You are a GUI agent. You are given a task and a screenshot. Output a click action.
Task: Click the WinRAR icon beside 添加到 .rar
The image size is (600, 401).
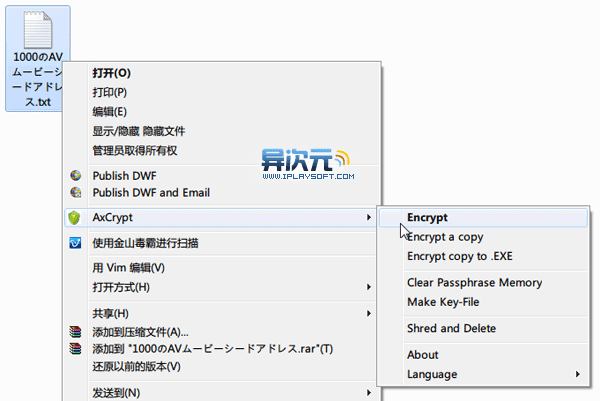(x=74, y=348)
